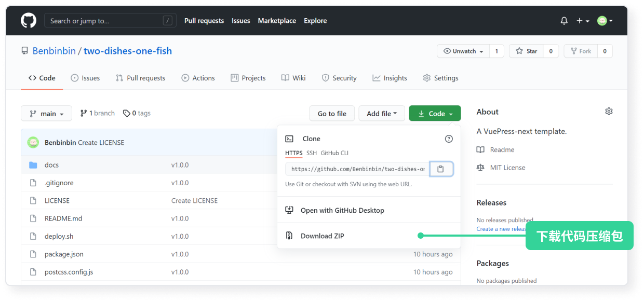Open the README.md file
Screen dimensions: 644x302
63,218
